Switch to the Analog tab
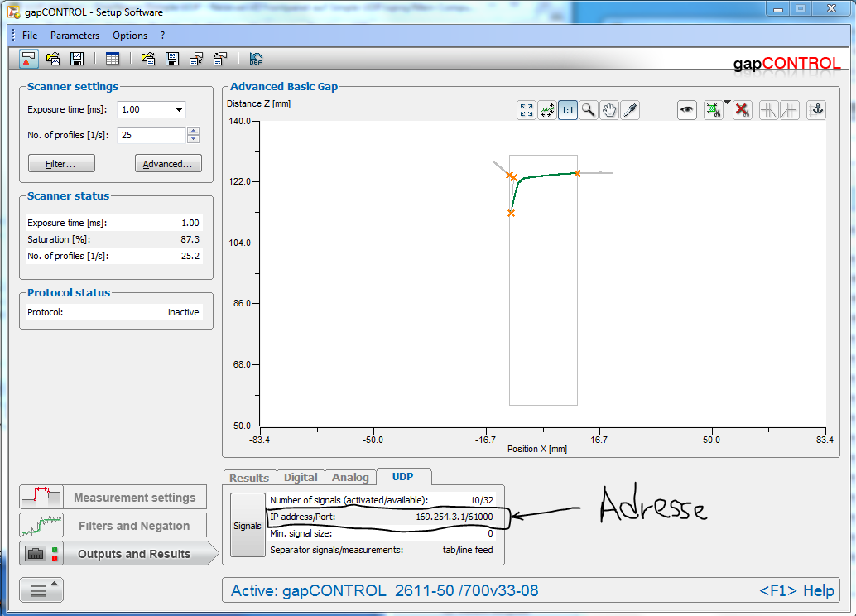This screenshot has height=616, width=856. [x=350, y=477]
